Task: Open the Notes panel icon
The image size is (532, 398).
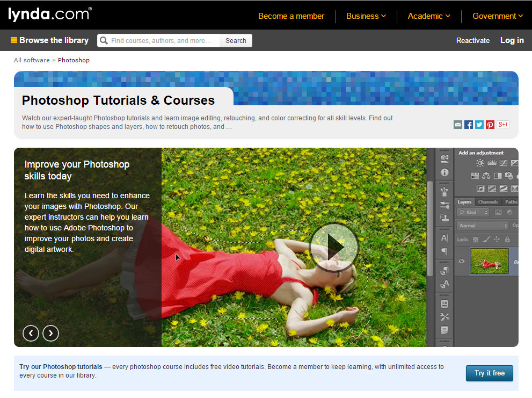Action: point(444,330)
